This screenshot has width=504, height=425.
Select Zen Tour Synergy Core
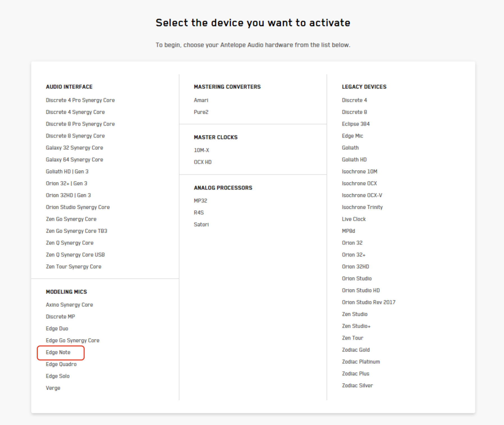[x=73, y=267]
